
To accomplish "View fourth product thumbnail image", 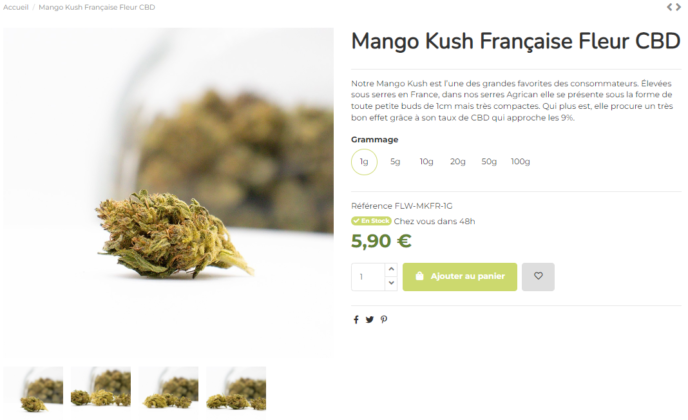I will (236, 390).
